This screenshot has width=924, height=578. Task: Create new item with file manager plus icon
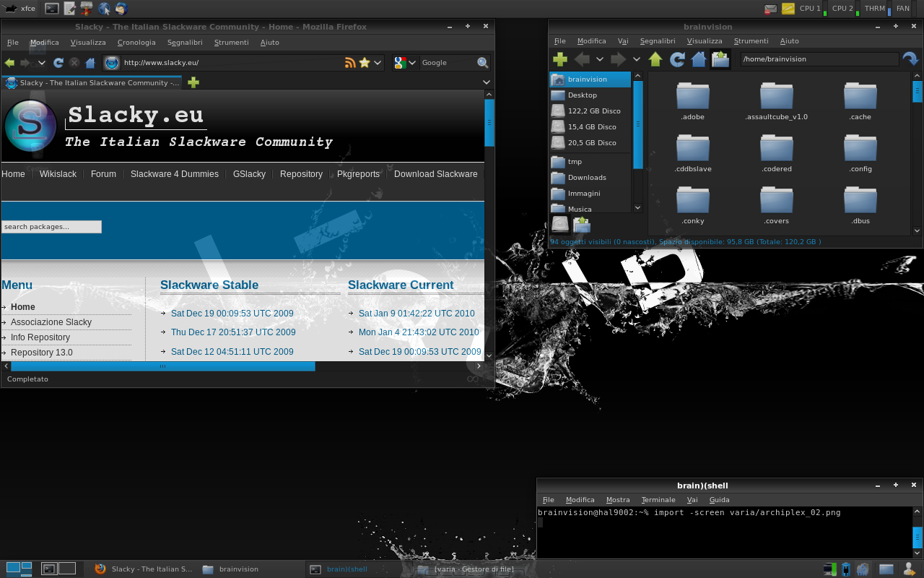pos(560,59)
